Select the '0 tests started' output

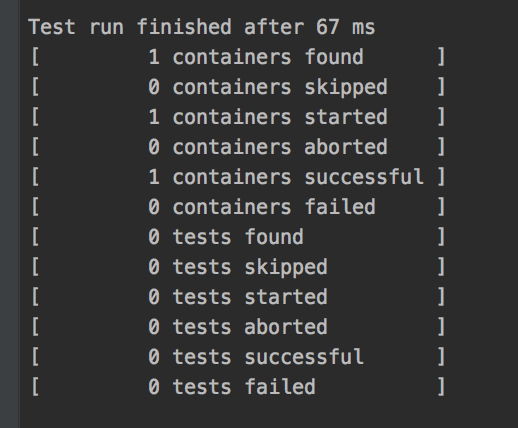coord(238,297)
